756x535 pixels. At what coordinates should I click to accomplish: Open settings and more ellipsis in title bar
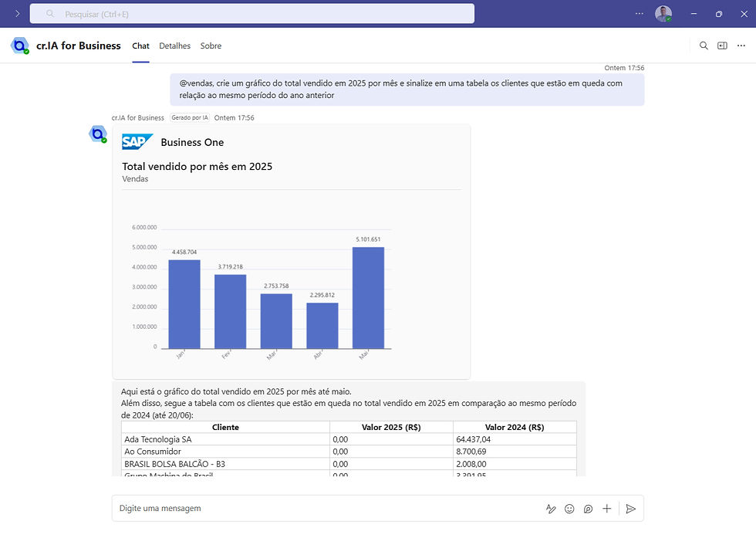point(640,13)
